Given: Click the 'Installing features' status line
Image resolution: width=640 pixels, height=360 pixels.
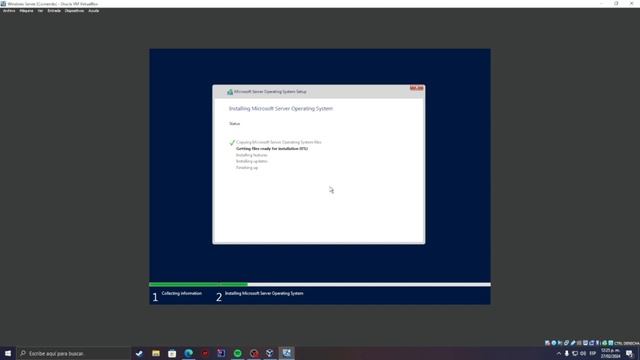Looking at the screenshot, I should pos(251,155).
